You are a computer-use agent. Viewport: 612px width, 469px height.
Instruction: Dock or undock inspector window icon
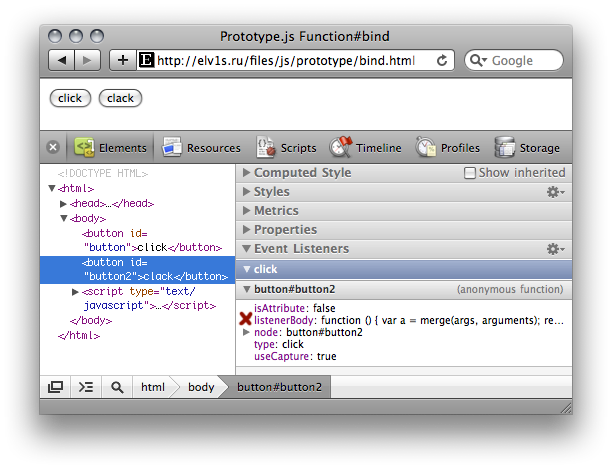pyautogui.click(x=55, y=387)
